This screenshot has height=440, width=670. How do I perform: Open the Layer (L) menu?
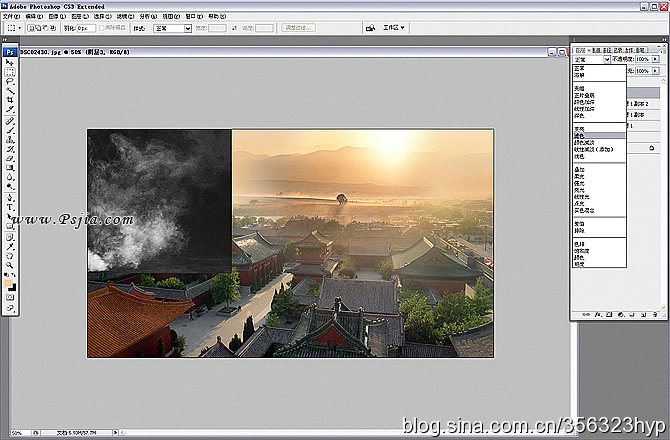click(x=80, y=16)
